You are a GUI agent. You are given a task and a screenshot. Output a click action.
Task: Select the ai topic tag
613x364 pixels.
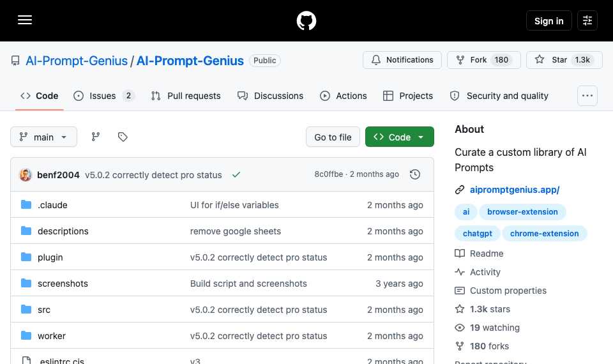(x=466, y=211)
